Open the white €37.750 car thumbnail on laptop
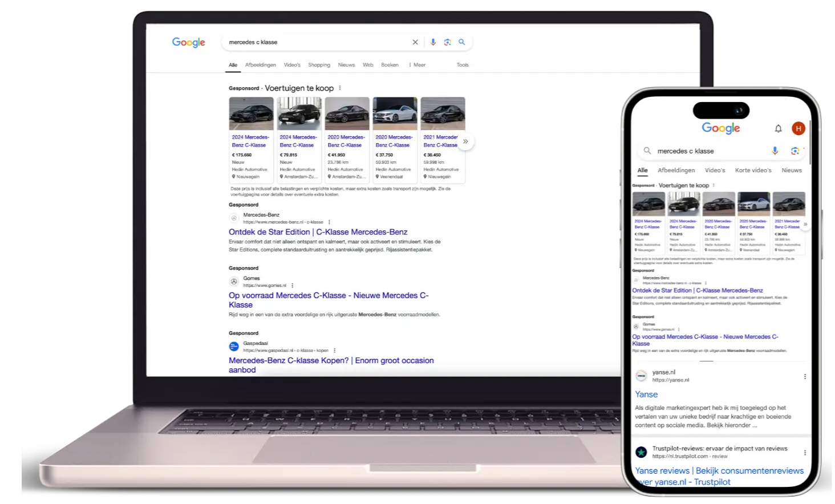 click(395, 113)
